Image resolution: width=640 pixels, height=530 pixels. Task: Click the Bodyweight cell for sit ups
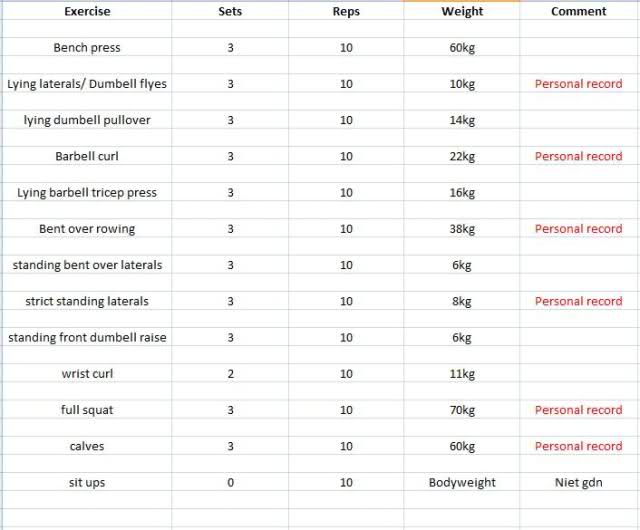click(462, 482)
